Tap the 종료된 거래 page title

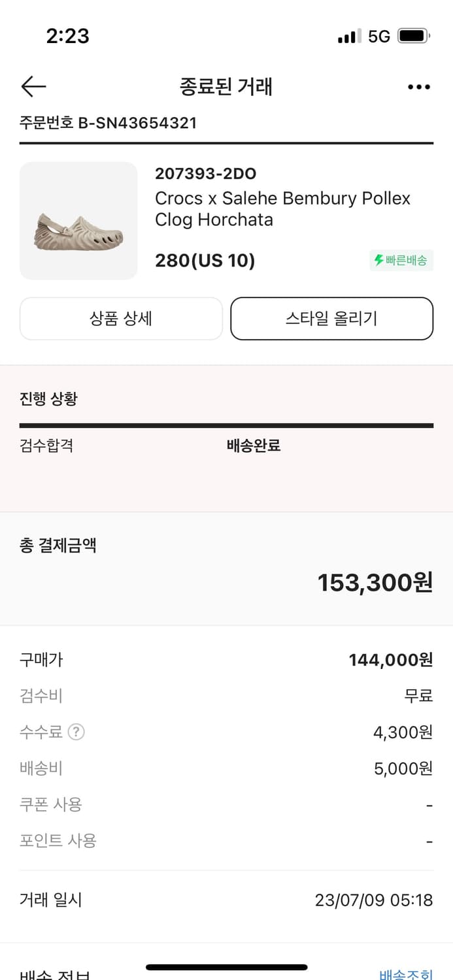226,87
